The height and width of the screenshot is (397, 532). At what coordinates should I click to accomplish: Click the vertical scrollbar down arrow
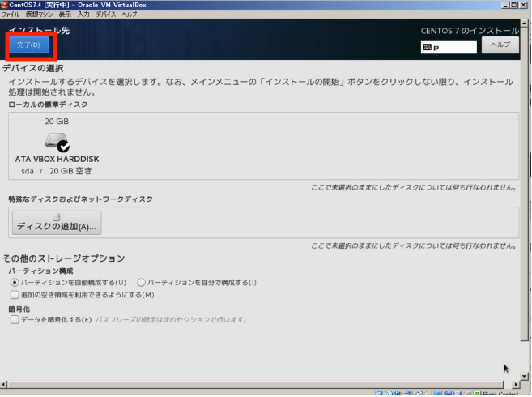pyautogui.click(x=524, y=376)
